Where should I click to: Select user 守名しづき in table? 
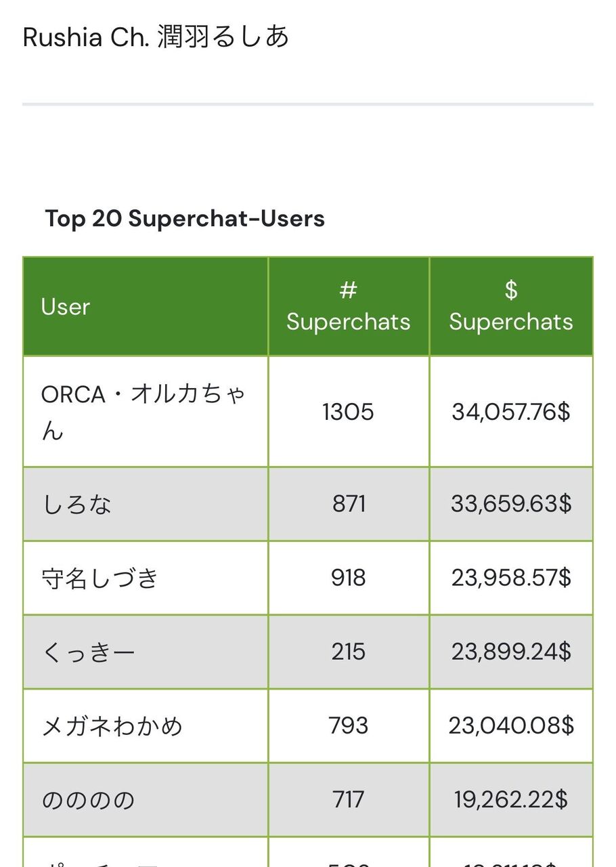tap(100, 578)
